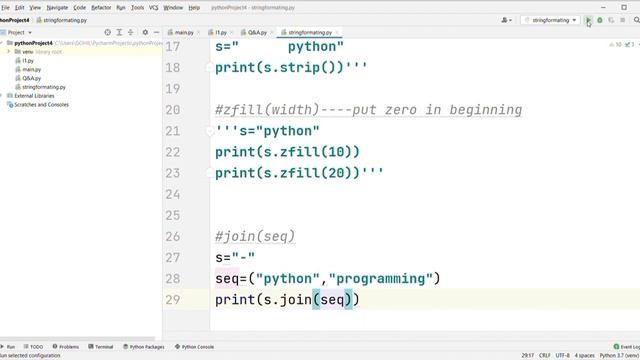
Task: Click the horizontal scrollbar under Project panel
Action: [x=78, y=339]
